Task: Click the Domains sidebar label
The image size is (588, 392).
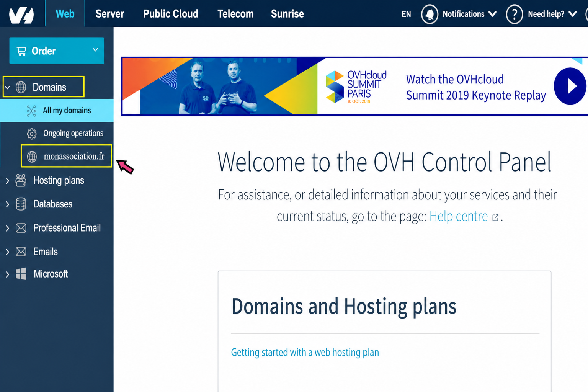Action: point(49,87)
